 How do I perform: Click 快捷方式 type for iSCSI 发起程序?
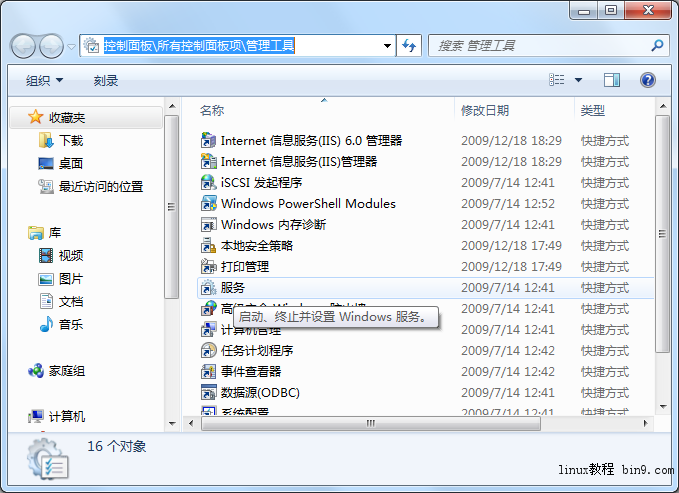[605, 183]
